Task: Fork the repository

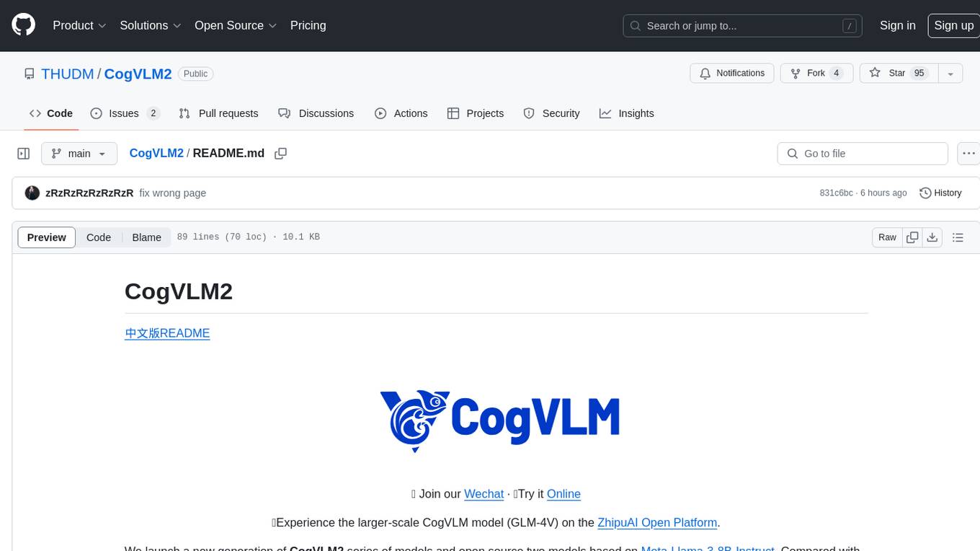Action: click(817, 74)
